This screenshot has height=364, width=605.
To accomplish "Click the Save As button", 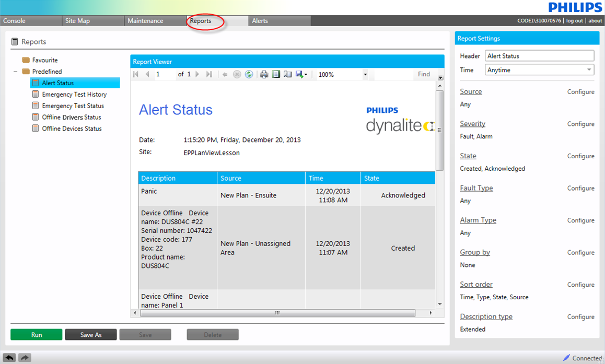I will point(91,335).
